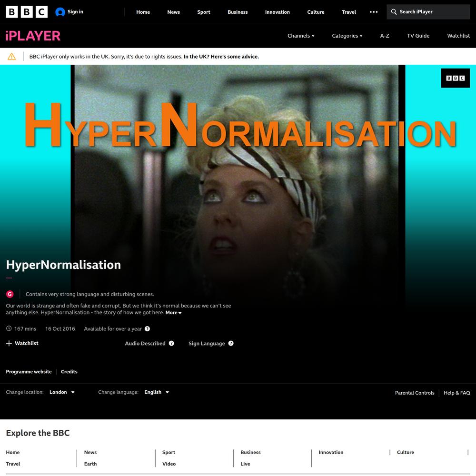Open Help & FAQ
Image resolution: width=476 pixels, height=476 pixels.
point(457,393)
